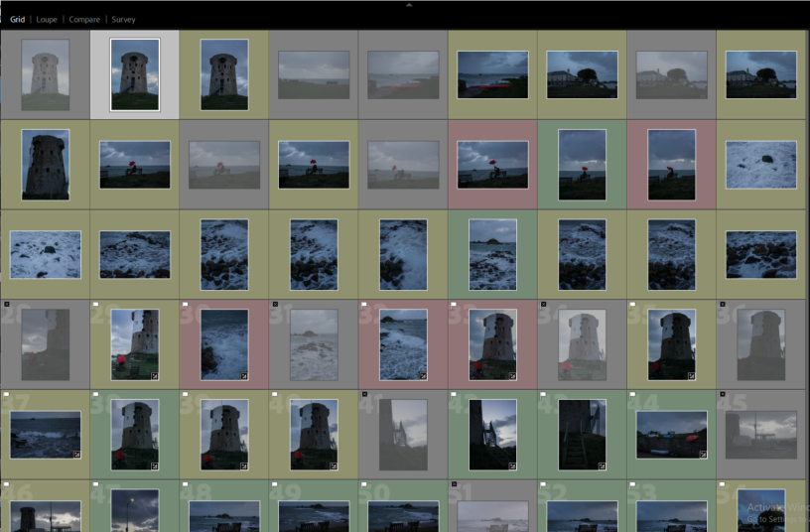Select portrait red umbrella photo in green-labeled cell

582,164
